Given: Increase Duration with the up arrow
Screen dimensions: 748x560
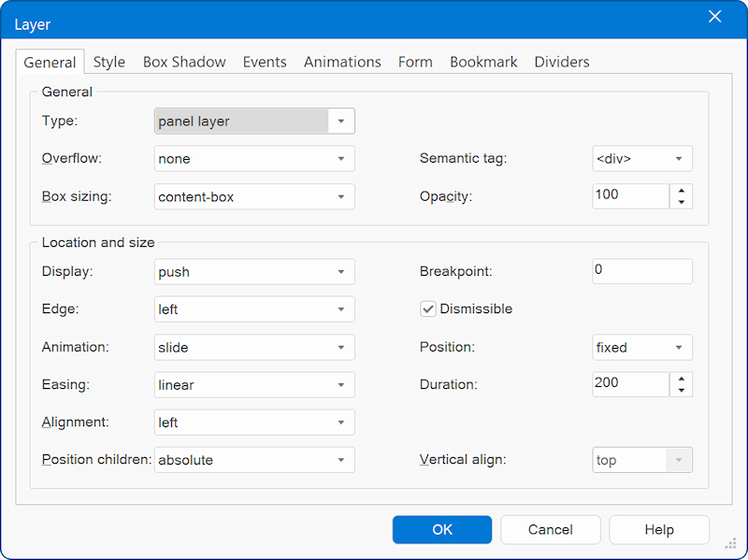Looking at the screenshot, I should pos(681,379).
